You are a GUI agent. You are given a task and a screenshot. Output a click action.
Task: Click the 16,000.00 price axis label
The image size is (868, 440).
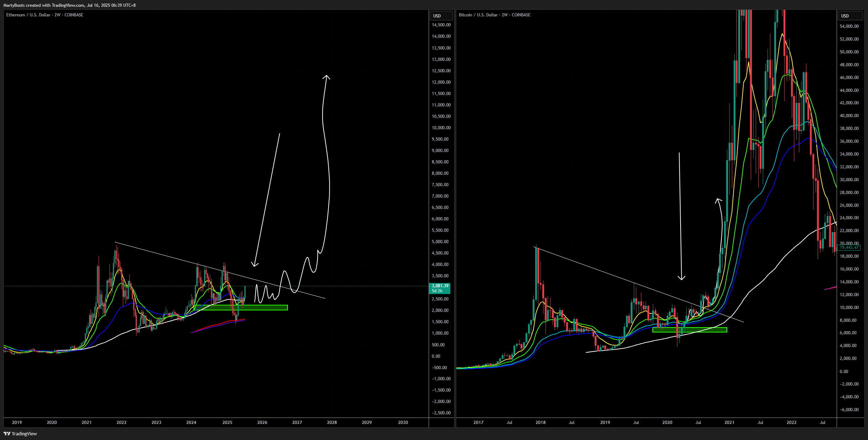pyautogui.click(x=849, y=269)
